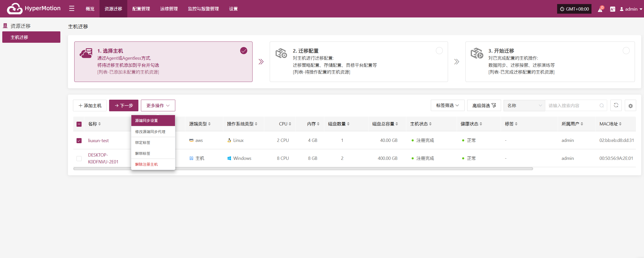Click the Migration Configuration cube gear icon

click(281, 53)
